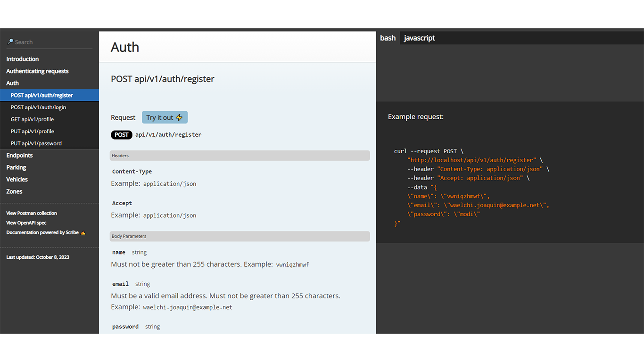This screenshot has height=362, width=644.
Task: Collapse the Auth sidebar group
Action: coord(13,83)
